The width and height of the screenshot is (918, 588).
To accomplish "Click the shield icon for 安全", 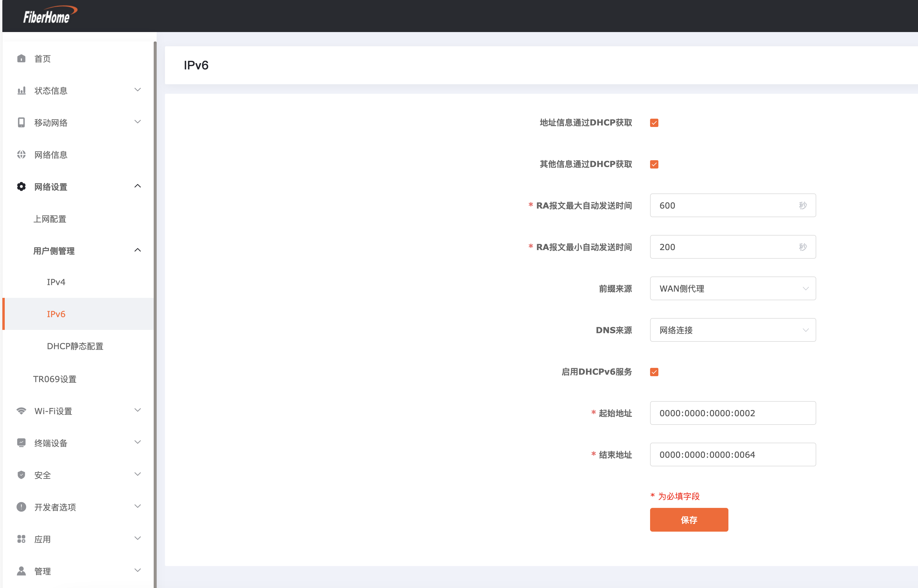I will [x=21, y=475].
